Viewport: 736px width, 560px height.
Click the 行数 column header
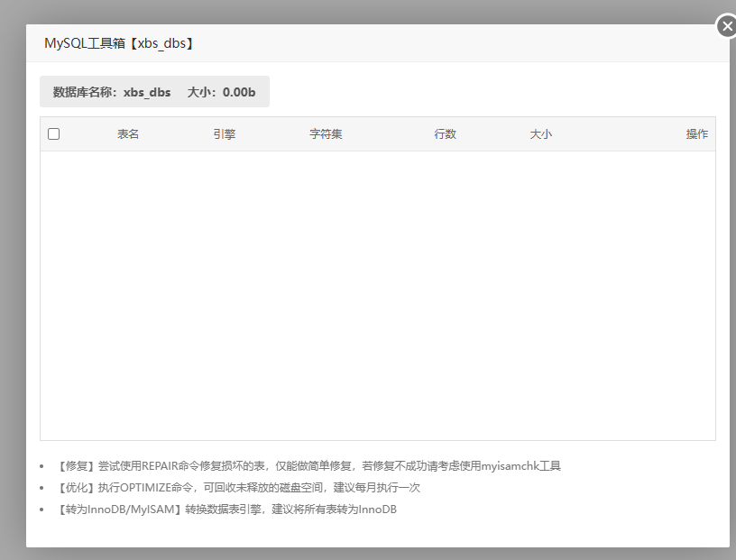tap(445, 134)
